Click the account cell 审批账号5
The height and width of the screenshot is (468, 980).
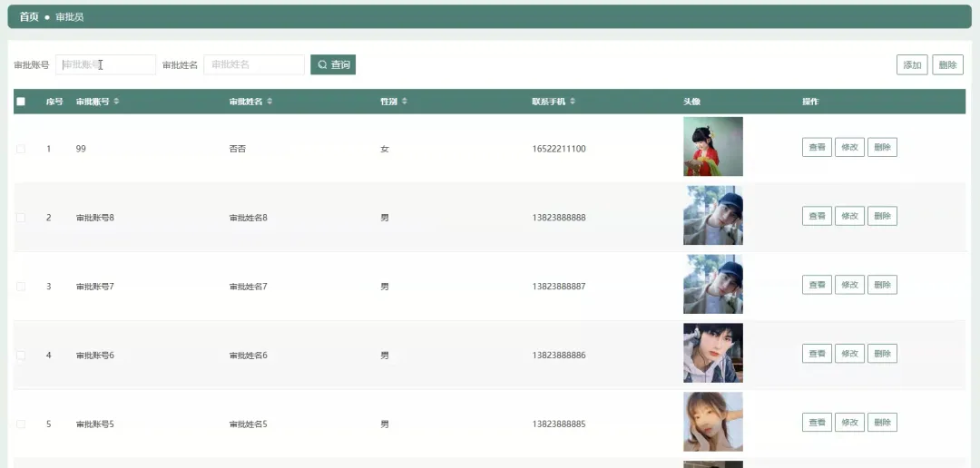tap(95, 424)
